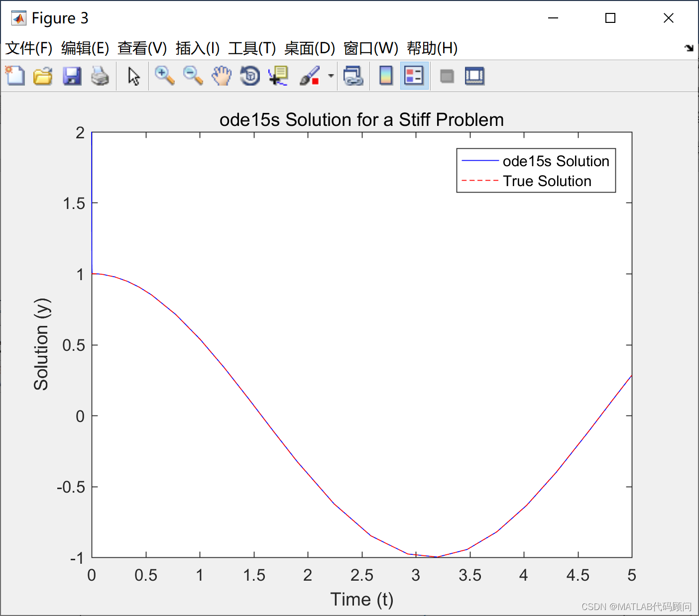Open the 查看(V) menu

click(x=142, y=48)
